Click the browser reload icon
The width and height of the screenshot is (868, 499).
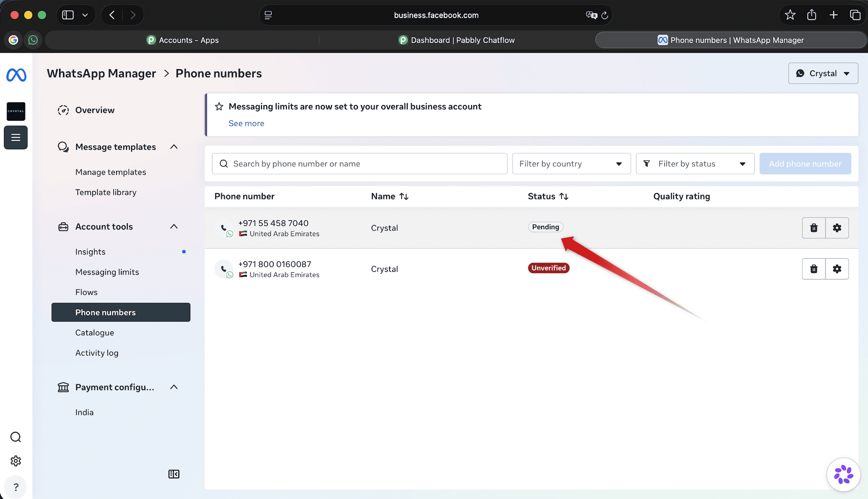605,15
